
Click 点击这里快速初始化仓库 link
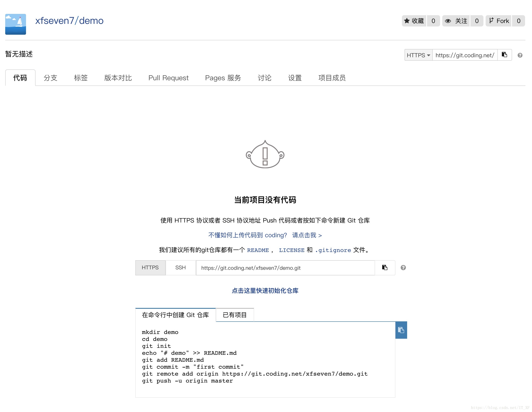tap(265, 290)
